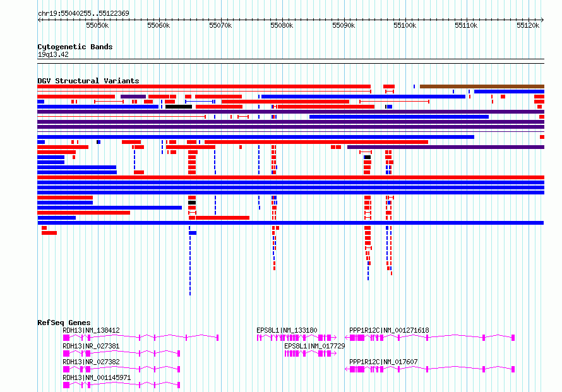The width and height of the screenshot is (562, 392).
Task: Pick the 55110k ruler position label
Action: [x=466, y=25]
